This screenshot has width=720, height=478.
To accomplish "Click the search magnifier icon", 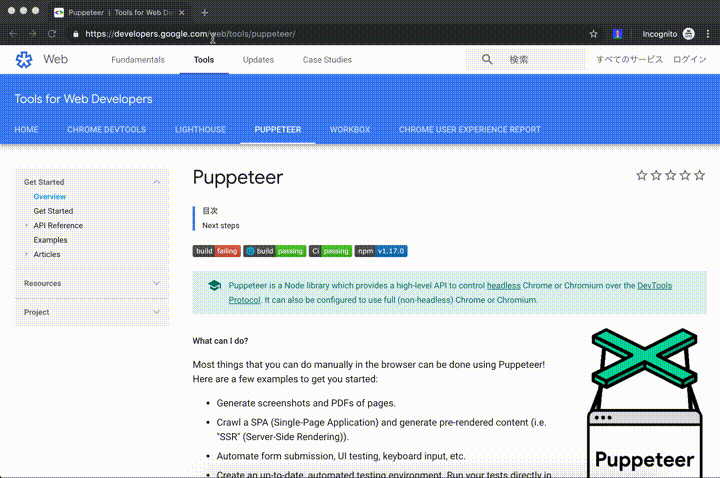I will pos(487,60).
